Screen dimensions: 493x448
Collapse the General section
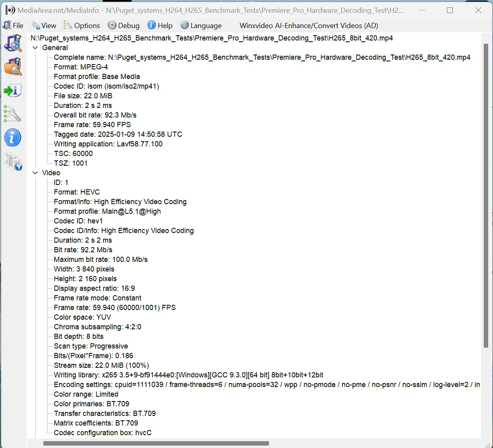click(35, 48)
